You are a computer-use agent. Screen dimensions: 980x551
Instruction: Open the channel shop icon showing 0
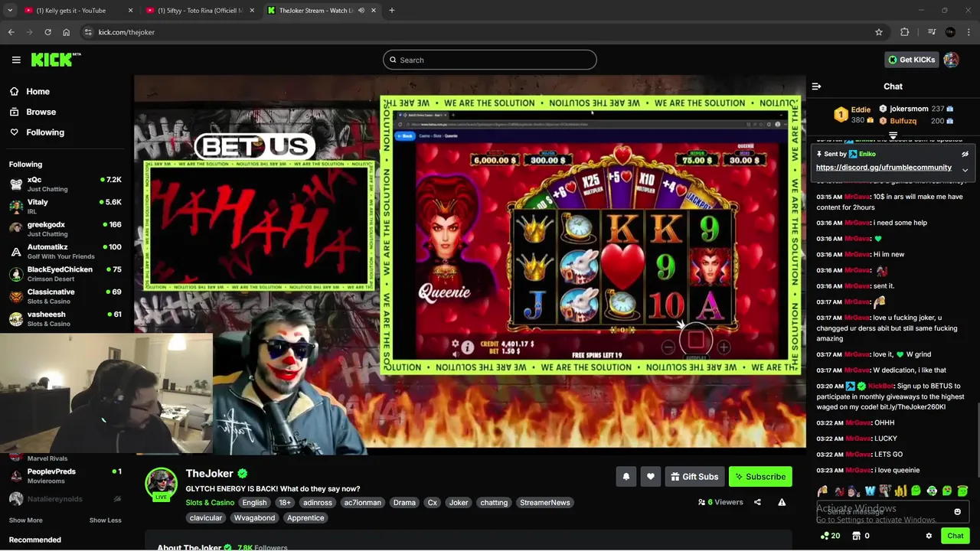click(861, 536)
